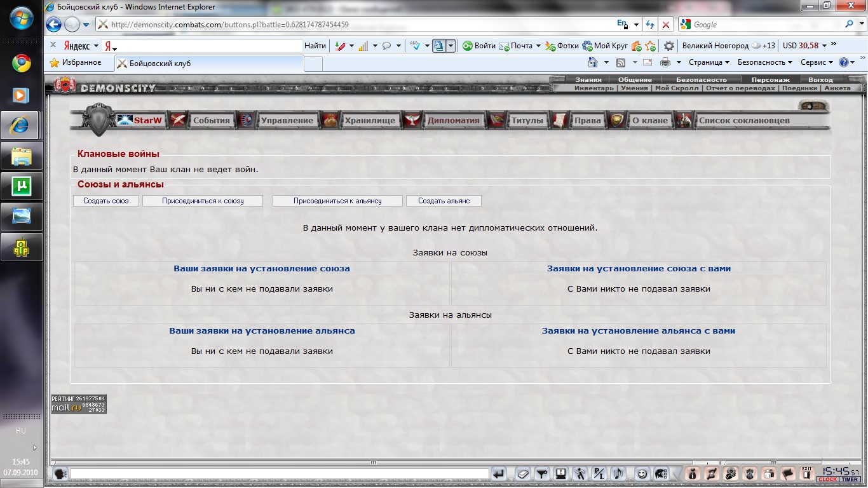Click the quill icon next to События
Viewport: 868px width, 488px height.
coord(179,120)
